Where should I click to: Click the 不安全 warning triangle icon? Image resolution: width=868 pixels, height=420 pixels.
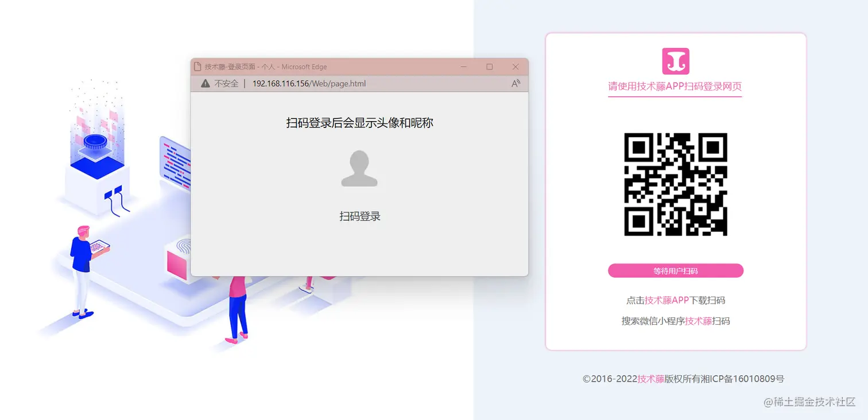[x=206, y=84]
